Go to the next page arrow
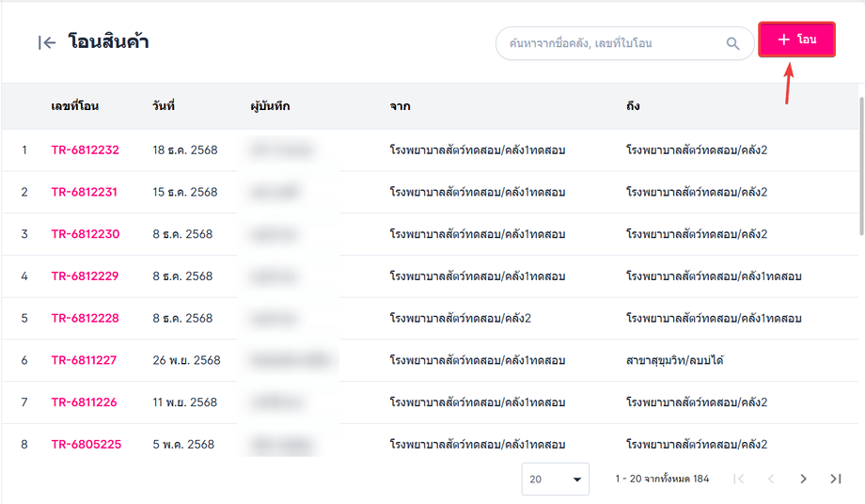The width and height of the screenshot is (865, 504). [803, 479]
